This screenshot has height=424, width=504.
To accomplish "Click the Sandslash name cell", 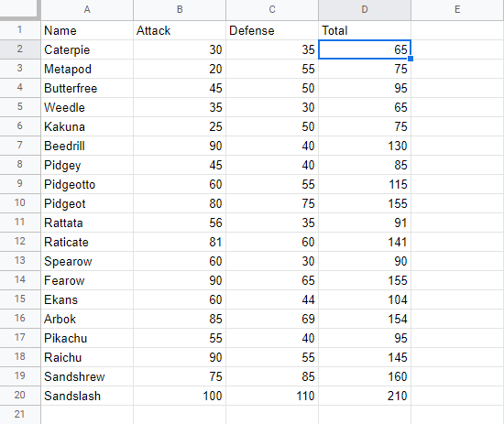I will [87, 396].
